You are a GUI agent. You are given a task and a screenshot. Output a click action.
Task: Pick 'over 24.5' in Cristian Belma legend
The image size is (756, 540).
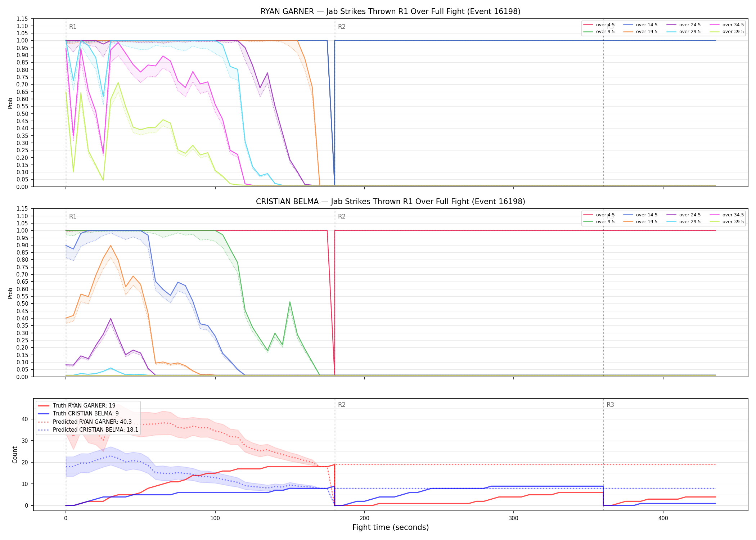684,215
